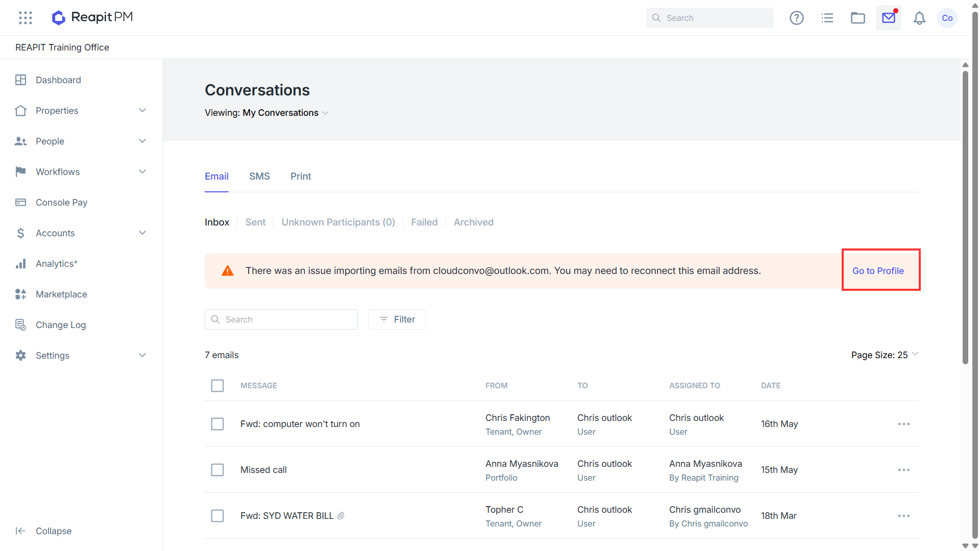Switch to the Archived email folder
This screenshot has height=551, width=980.
click(473, 222)
